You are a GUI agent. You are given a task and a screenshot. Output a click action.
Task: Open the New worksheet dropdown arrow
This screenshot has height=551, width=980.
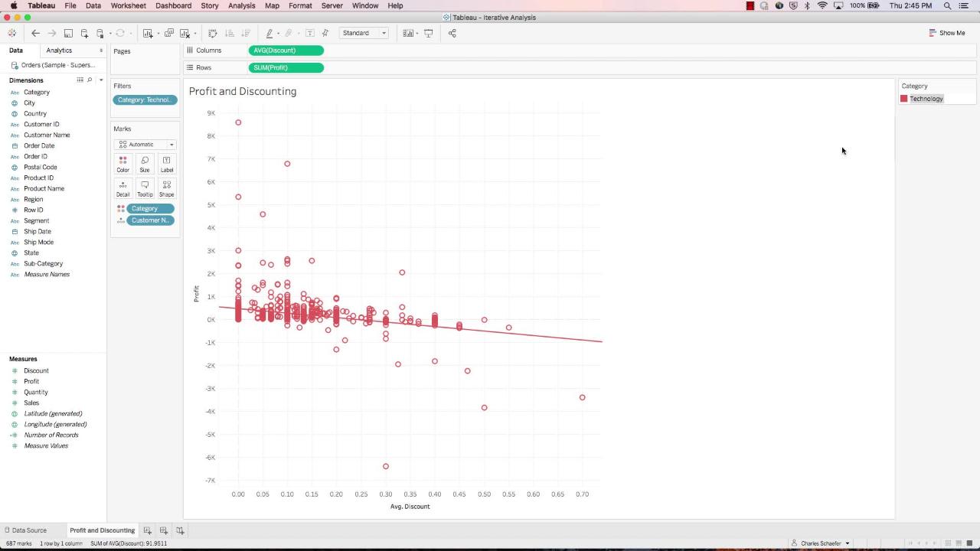pyautogui.click(x=158, y=34)
